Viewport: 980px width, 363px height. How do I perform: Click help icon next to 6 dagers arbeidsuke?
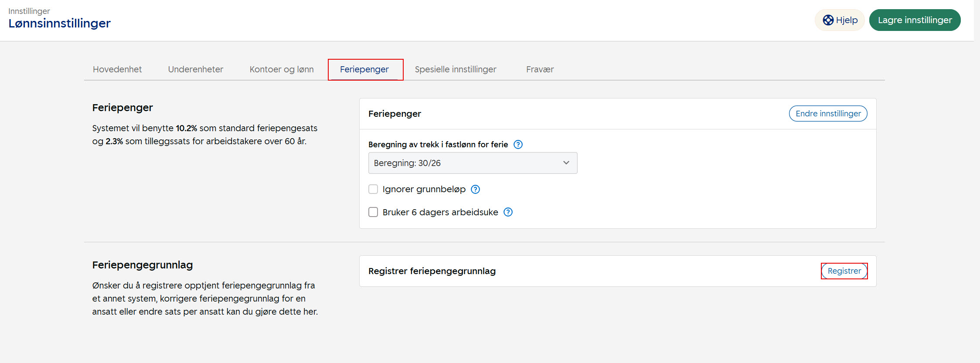(508, 212)
